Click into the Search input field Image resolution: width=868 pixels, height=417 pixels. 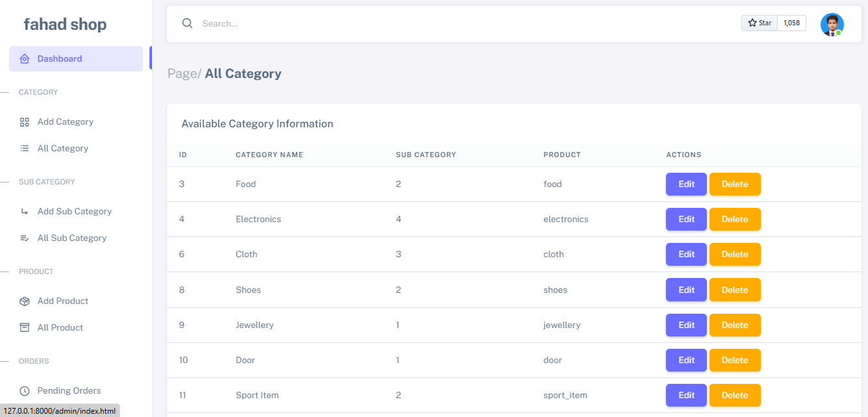[x=455, y=23]
